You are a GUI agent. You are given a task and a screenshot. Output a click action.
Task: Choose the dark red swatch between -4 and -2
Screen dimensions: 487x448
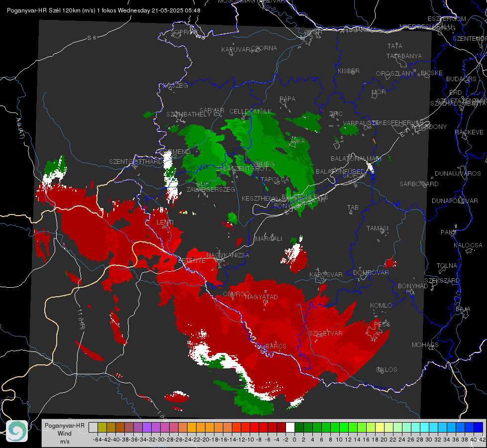tap(281, 428)
